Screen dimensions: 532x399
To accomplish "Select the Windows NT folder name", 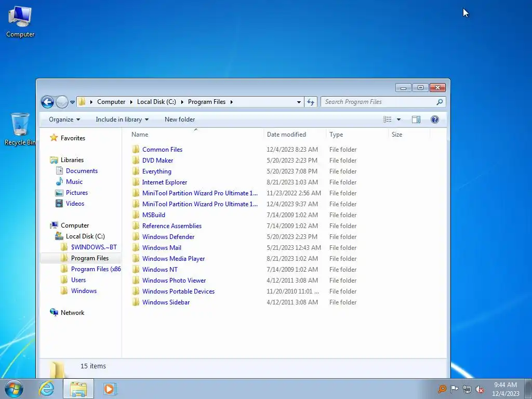I will click(160, 270).
